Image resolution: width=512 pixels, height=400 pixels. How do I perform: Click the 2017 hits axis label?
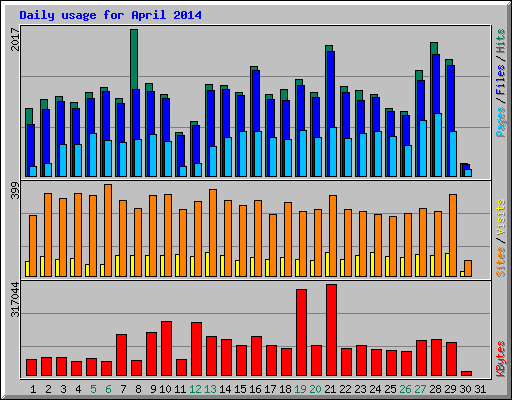tap(15, 39)
